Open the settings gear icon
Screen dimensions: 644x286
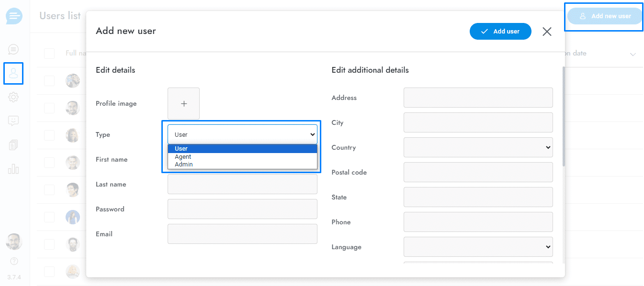coord(13,97)
